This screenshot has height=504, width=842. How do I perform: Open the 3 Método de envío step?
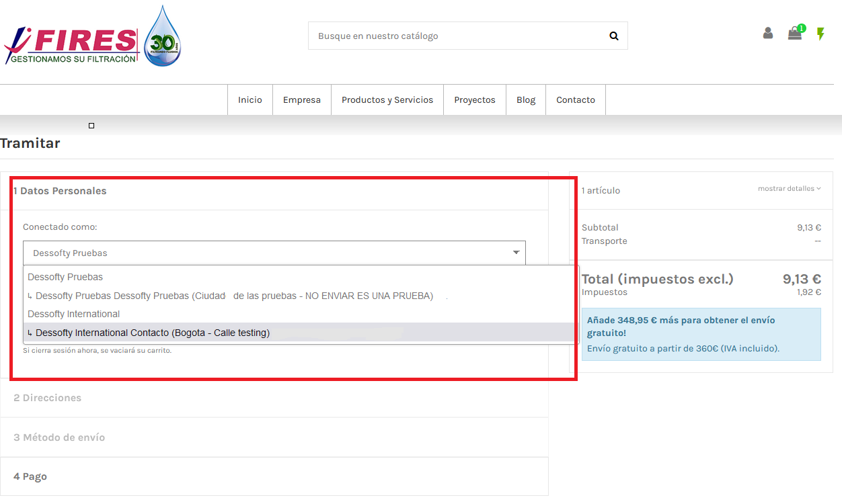pyautogui.click(x=274, y=437)
